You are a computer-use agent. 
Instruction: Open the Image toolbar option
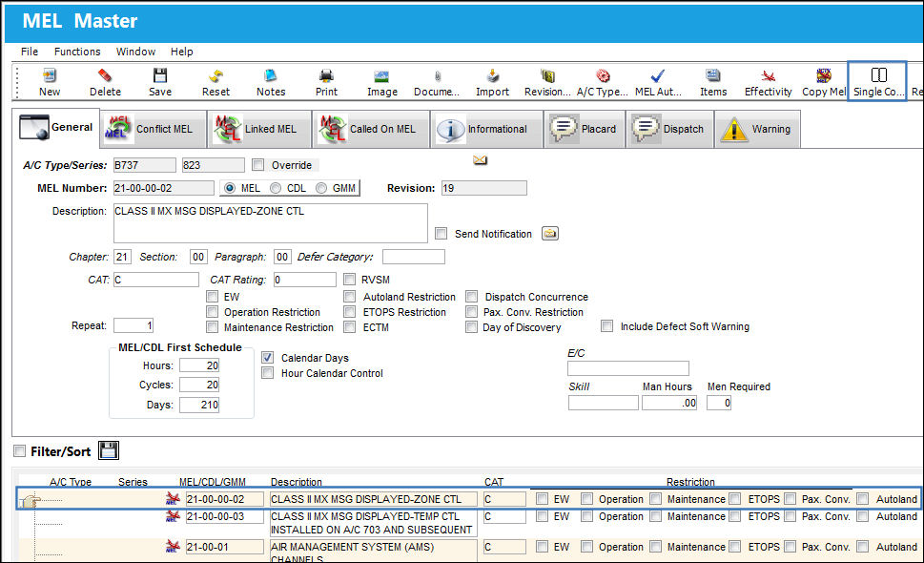[x=381, y=82]
